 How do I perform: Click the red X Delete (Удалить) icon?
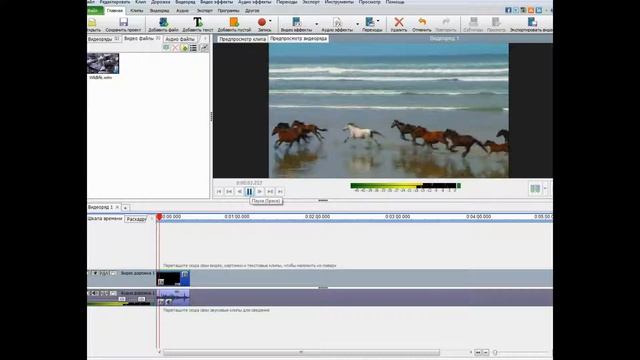[399, 22]
